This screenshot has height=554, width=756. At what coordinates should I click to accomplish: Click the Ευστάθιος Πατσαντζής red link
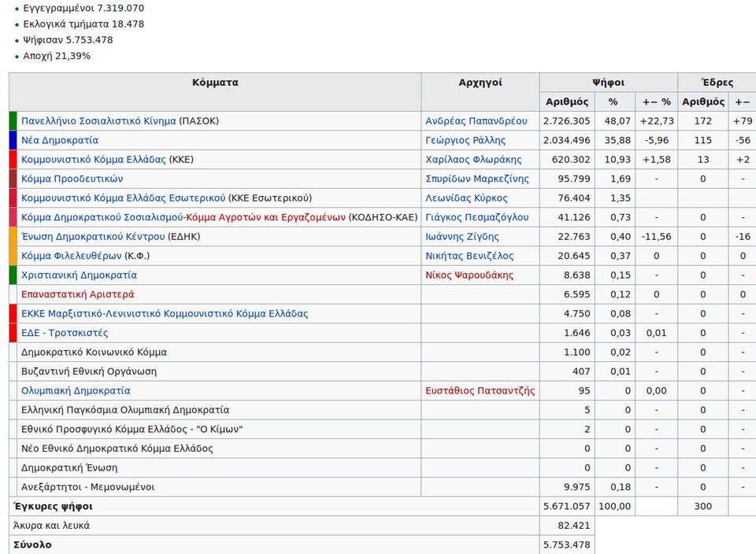[480, 391]
